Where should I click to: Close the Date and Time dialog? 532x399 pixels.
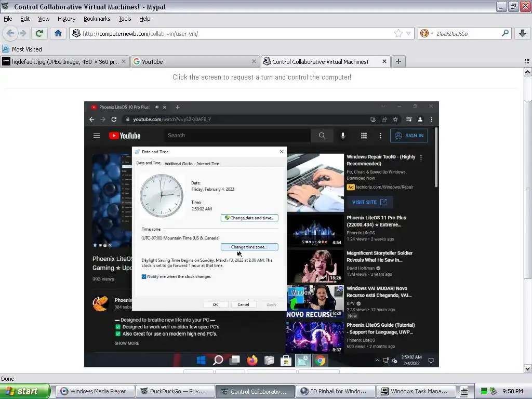(282, 152)
